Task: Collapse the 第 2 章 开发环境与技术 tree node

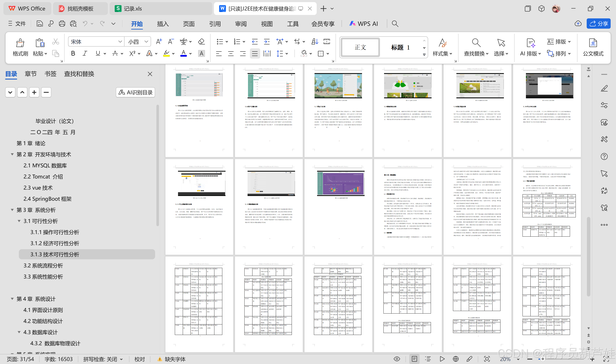Action: [12, 154]
